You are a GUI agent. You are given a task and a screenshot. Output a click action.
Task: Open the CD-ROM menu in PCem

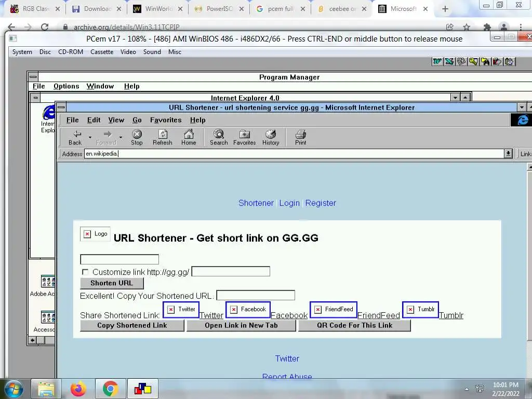(x=71, y=52)
